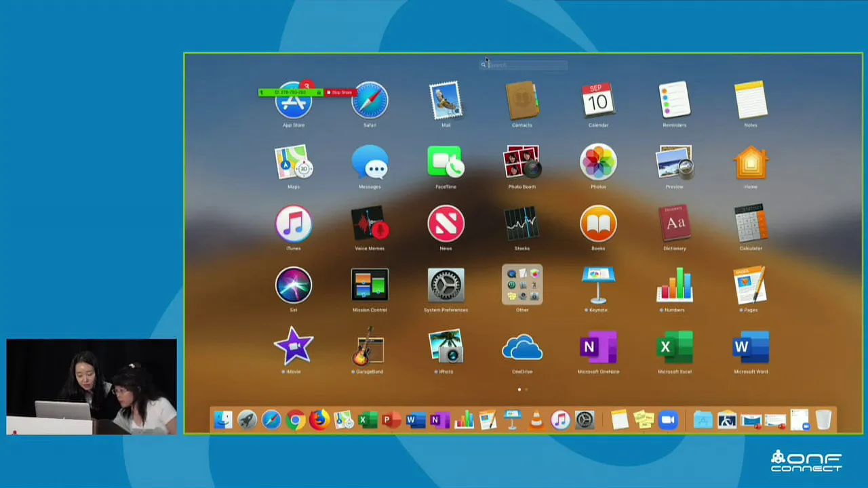Viewport: 868px width, 488px height.
Task: Open Microsoft Word in Launchpad grid
Action: (x=751, y=347)
